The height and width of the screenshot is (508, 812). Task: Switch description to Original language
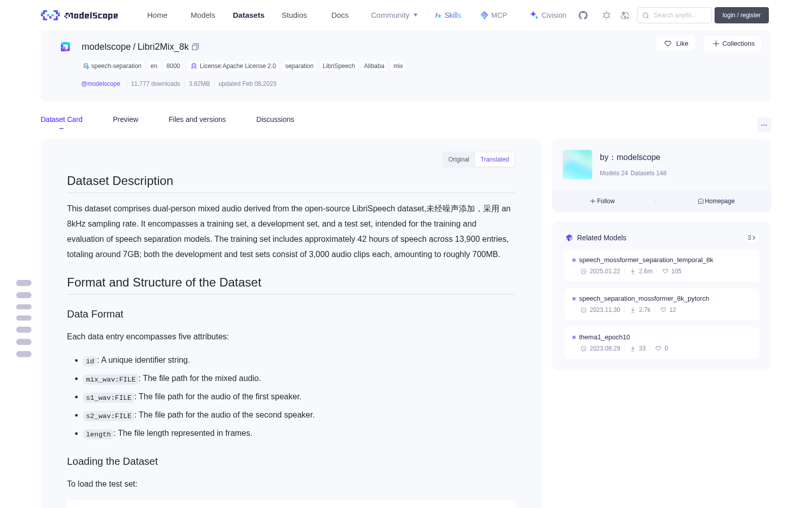pyautogui.click(x=459, y=160)
